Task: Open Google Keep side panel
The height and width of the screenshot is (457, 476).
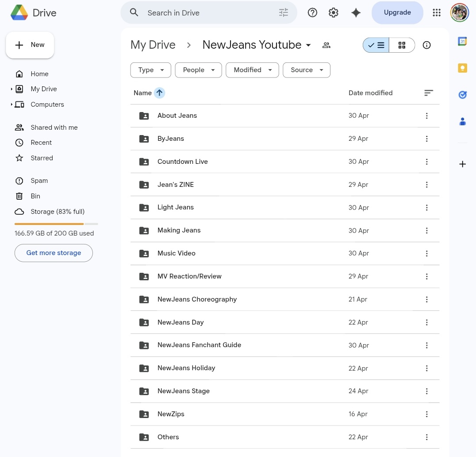Action: pyautogui.click(x=462, y=68)
